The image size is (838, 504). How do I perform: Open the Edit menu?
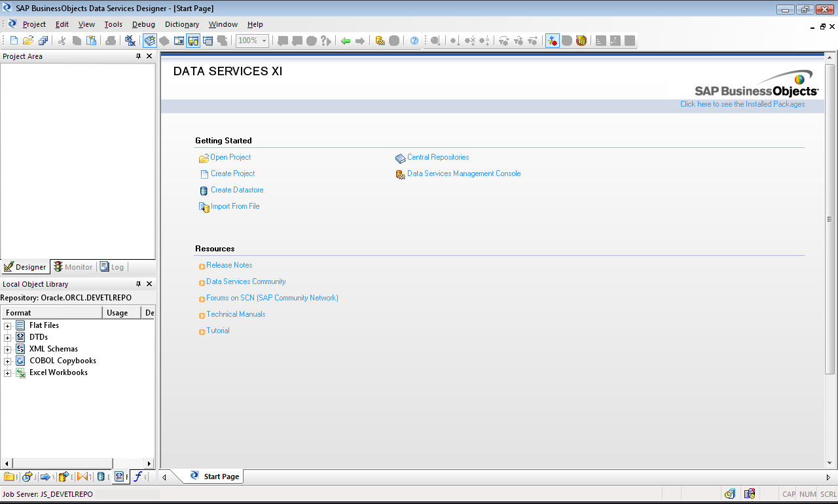coord(62,24)
